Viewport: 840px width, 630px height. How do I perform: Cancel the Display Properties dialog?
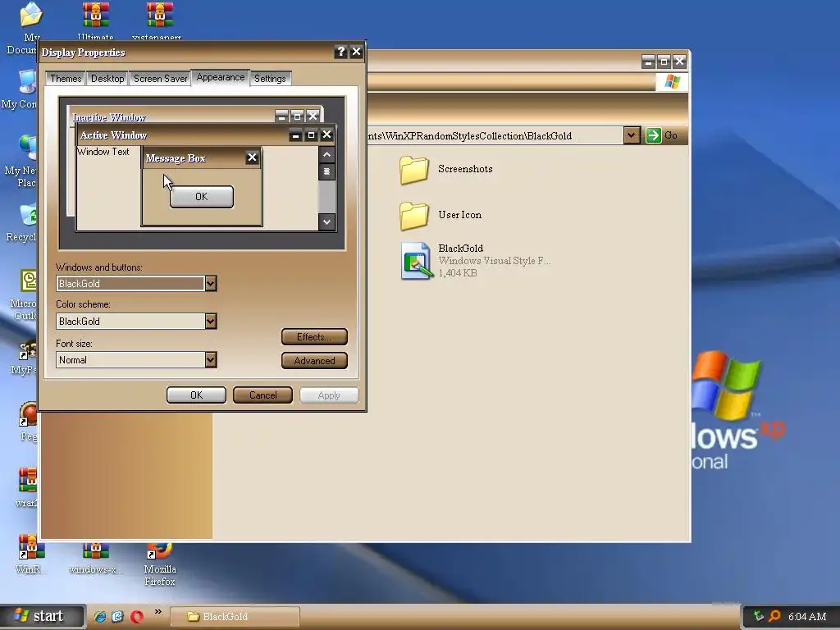262,395
